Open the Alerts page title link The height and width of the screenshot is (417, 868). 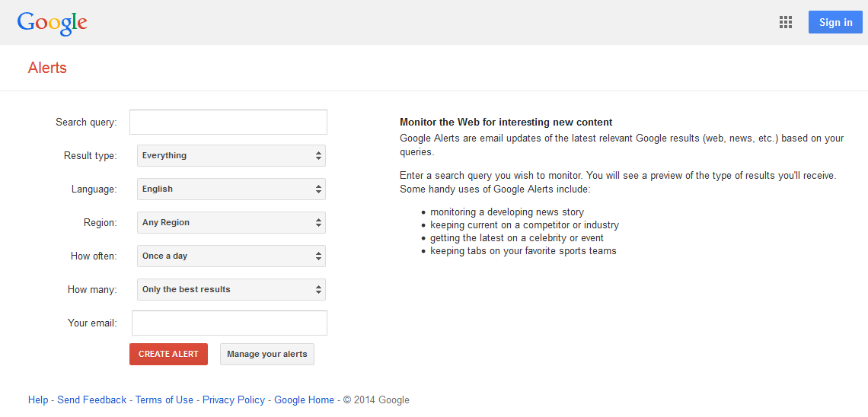tap(47, 68)
